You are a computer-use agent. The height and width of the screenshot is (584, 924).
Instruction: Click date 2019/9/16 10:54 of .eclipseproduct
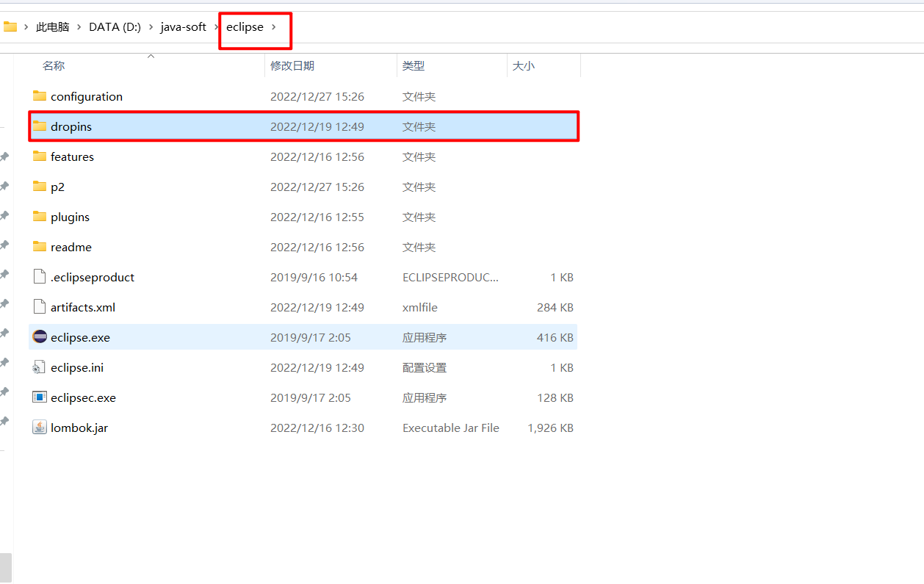tap(314, 277)
